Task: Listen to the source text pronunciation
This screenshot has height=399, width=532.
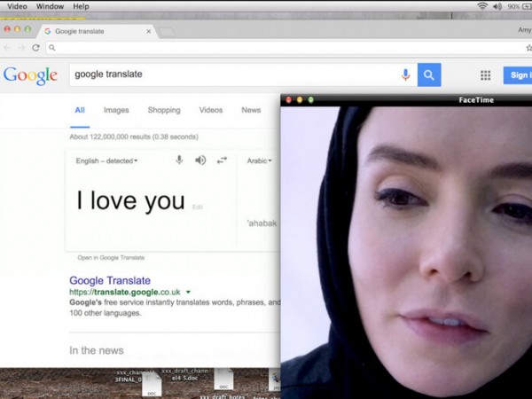Action: pyautogui.click(x=200, y=160)
